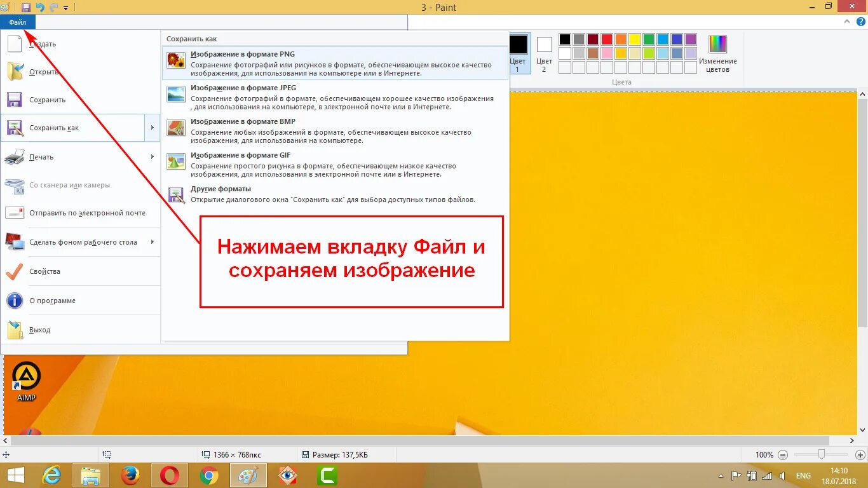This screenshot has height=488, width=868.
Task: Save as Изображение в формате GIF
Action: click(x=335, y=164)
